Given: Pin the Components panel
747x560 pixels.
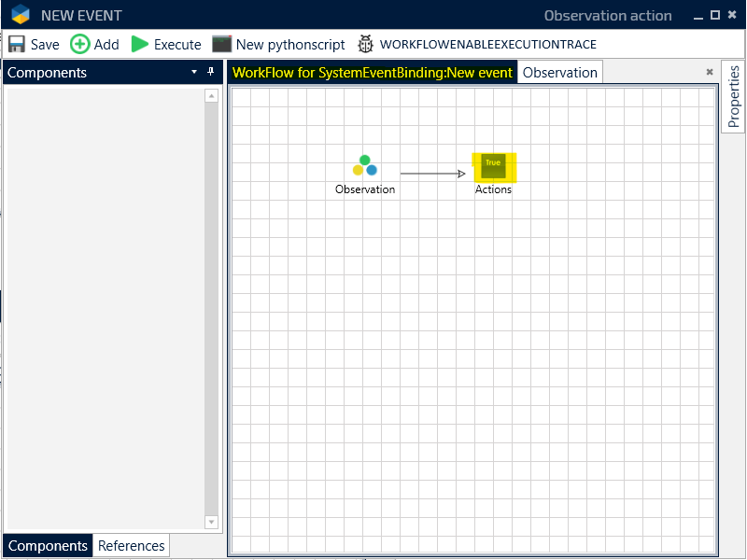Looking at the screenshot, I should [210, 72].
